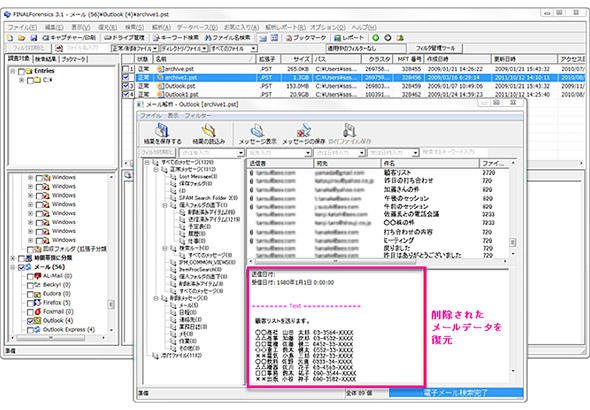Click the Becky! icon in the mail tree
This screenshot has width=590, height=410.
coord(38,285)
